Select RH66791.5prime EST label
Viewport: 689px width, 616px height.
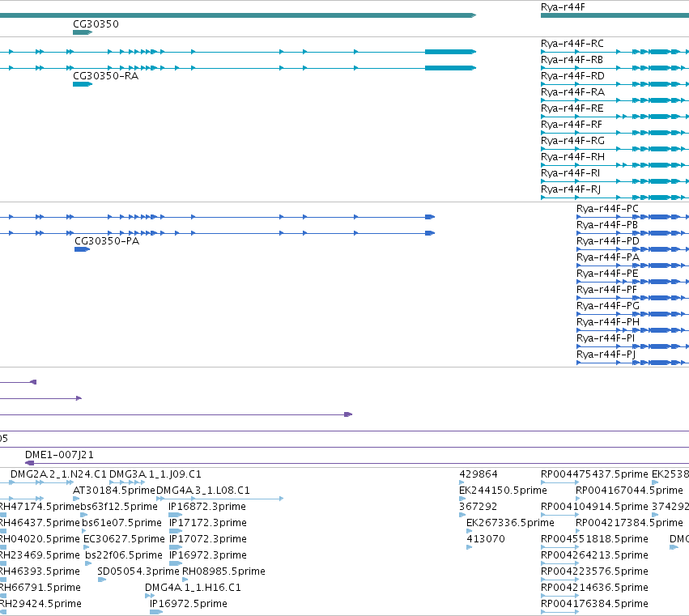(x=40, y=588)
